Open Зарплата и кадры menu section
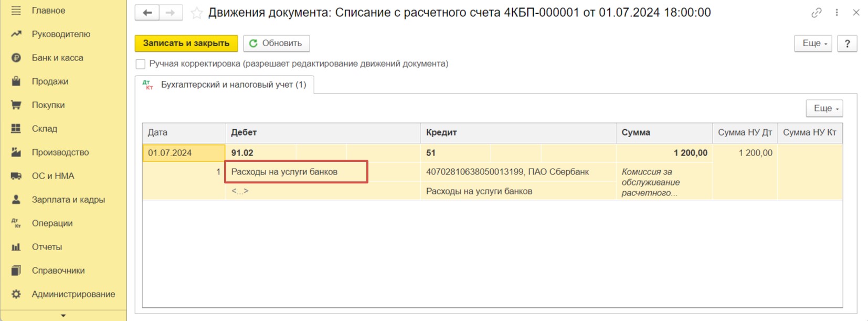 click(x=68, y=200)
